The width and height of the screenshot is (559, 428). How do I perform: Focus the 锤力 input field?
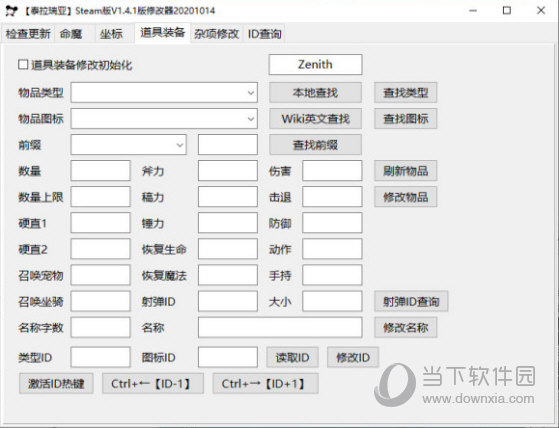pyautogui.click(x=228, y=223)
